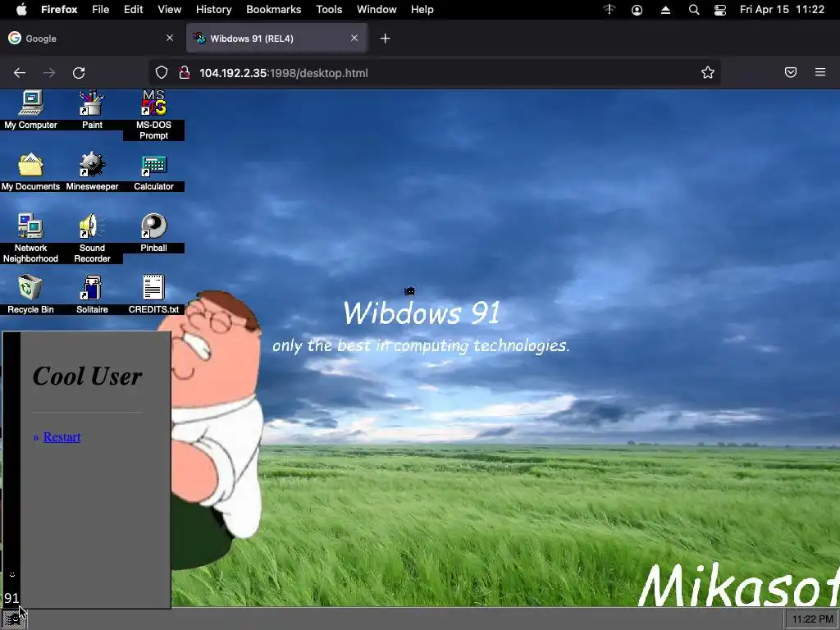Open the Apple menu

click(21, 9)
